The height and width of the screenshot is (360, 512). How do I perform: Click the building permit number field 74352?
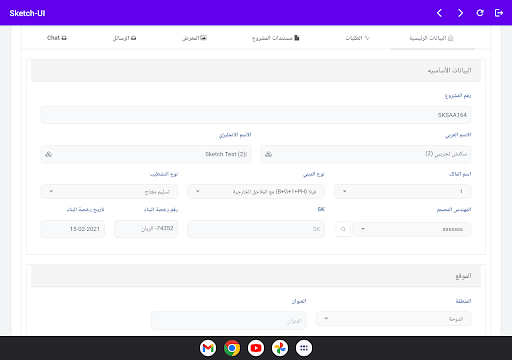pos(146,229)
